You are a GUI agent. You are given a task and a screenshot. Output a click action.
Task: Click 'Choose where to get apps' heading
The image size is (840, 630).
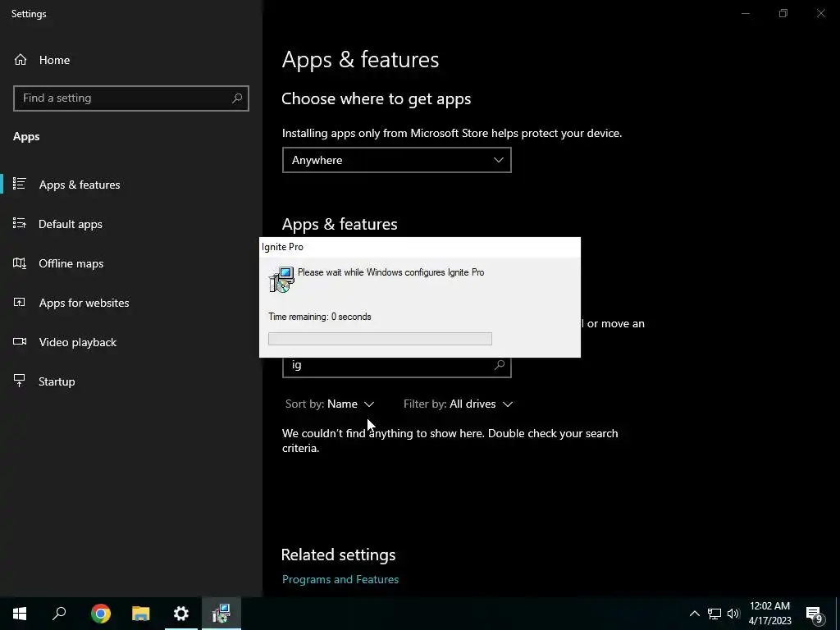[x=376, y=99]
